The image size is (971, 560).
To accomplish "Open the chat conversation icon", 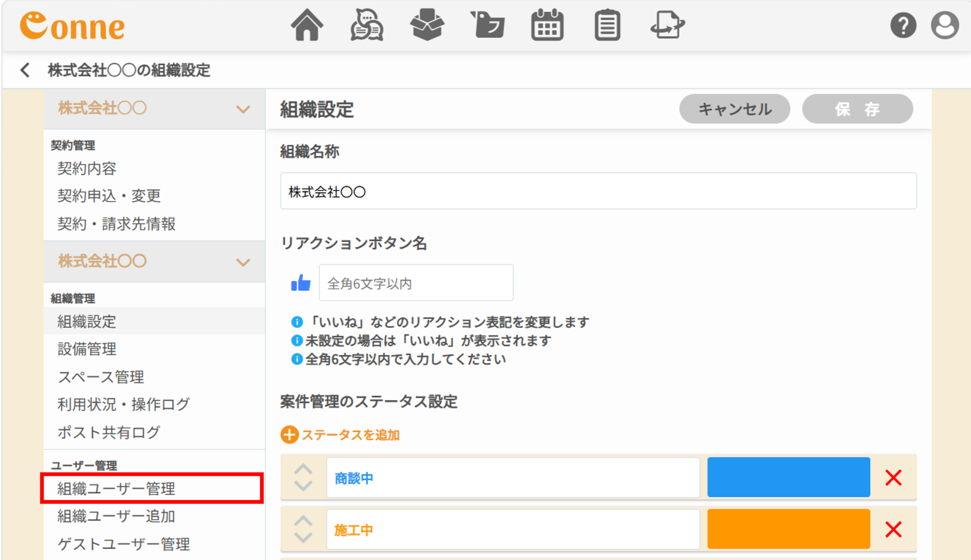I will pyautogui.click(x=367, y=25).
